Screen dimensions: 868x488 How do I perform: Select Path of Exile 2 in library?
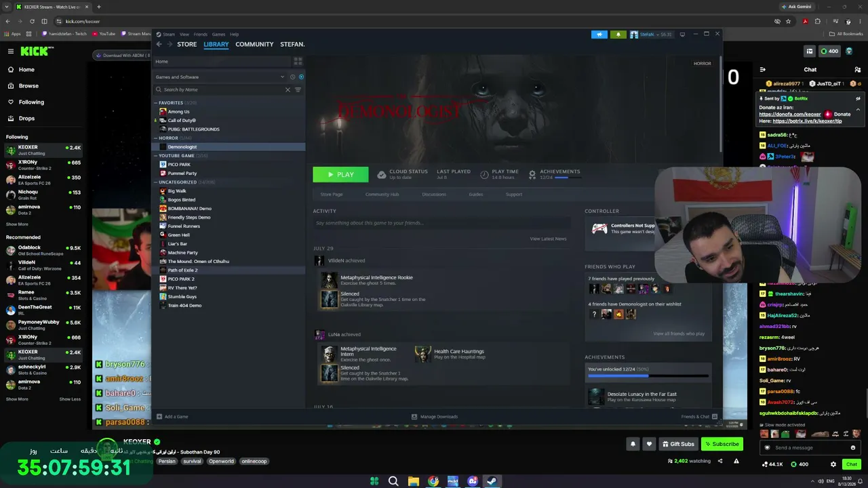point(182,270)
